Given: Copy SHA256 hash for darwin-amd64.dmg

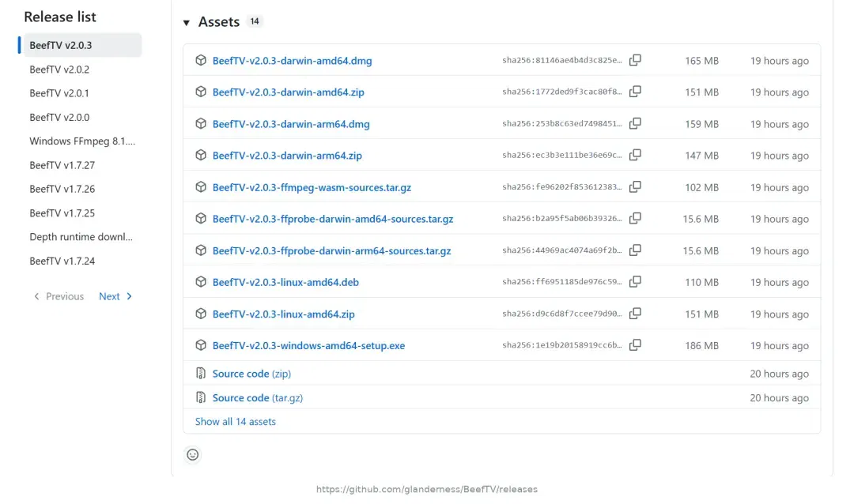Looking at the screenshot, I should pyautogui.click(x=635, y=60).
